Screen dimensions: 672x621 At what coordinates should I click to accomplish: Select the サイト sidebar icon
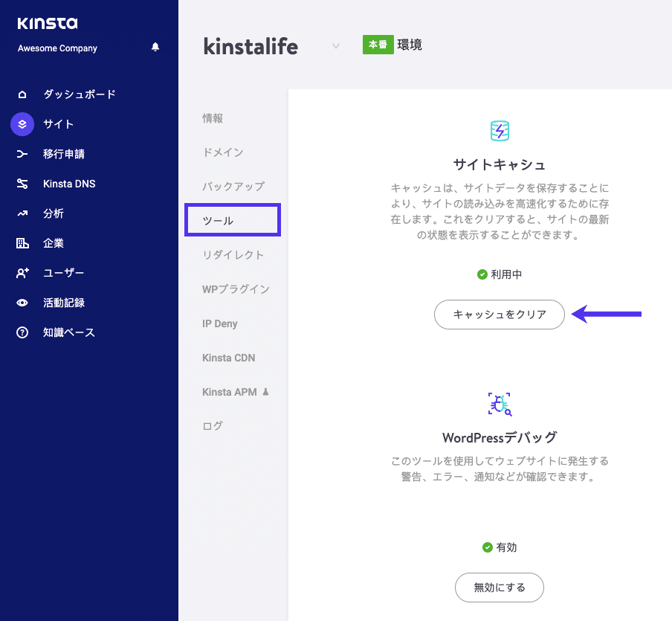coord(22,124)
